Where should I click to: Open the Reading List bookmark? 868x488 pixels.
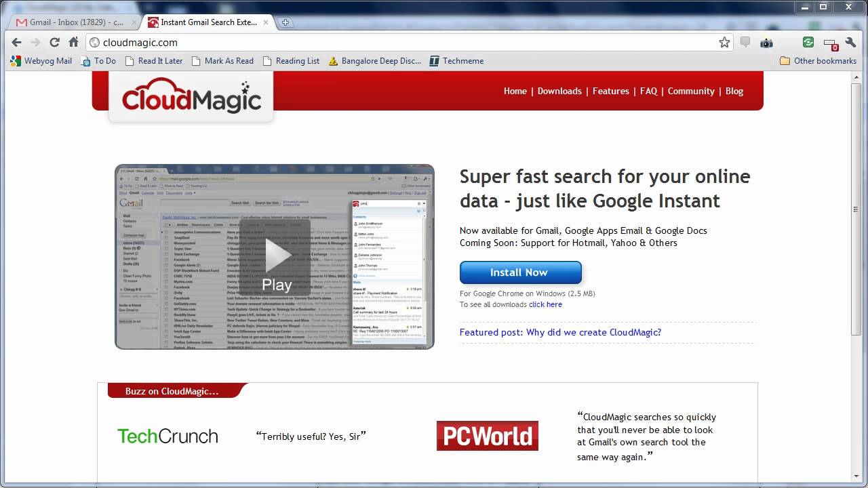(x=291, y=61)
